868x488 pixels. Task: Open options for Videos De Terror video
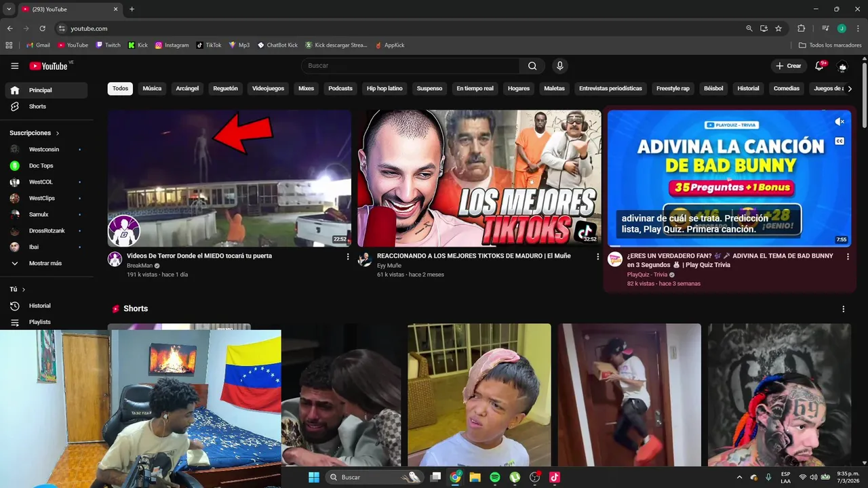click(x=348, y=257)
